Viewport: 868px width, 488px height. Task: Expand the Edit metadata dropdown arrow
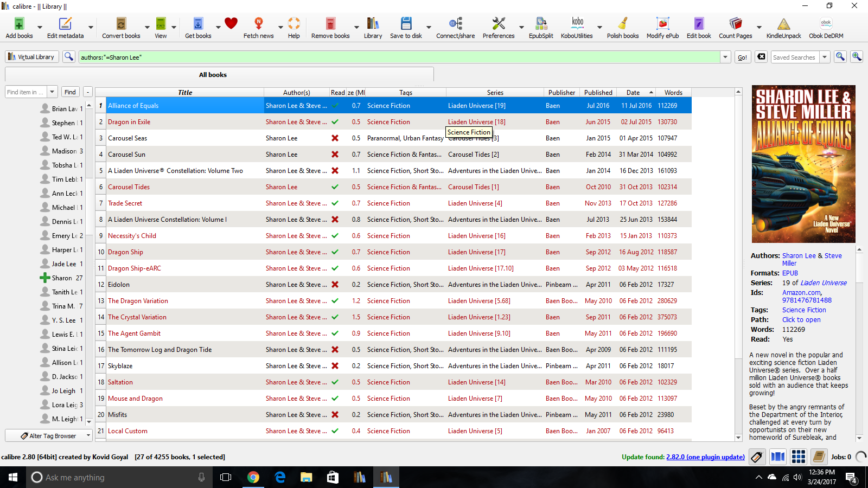pyautogui.click(x=91, y=27)
